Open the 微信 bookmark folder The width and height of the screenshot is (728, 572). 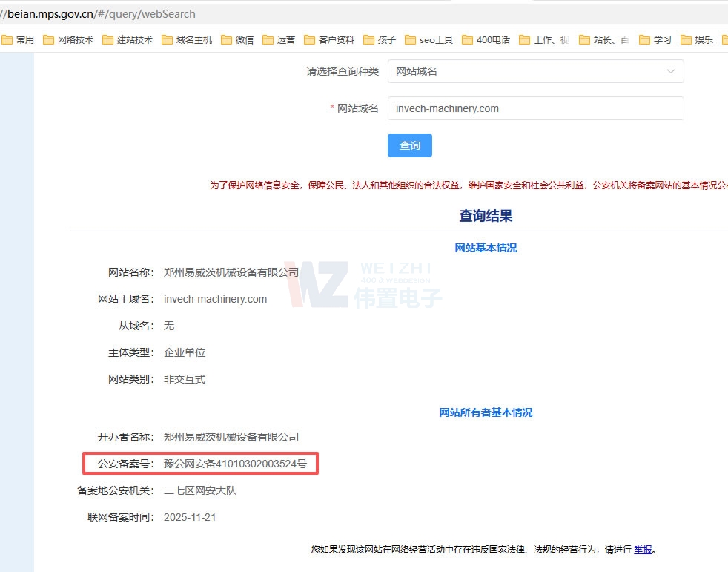[238, 40]
